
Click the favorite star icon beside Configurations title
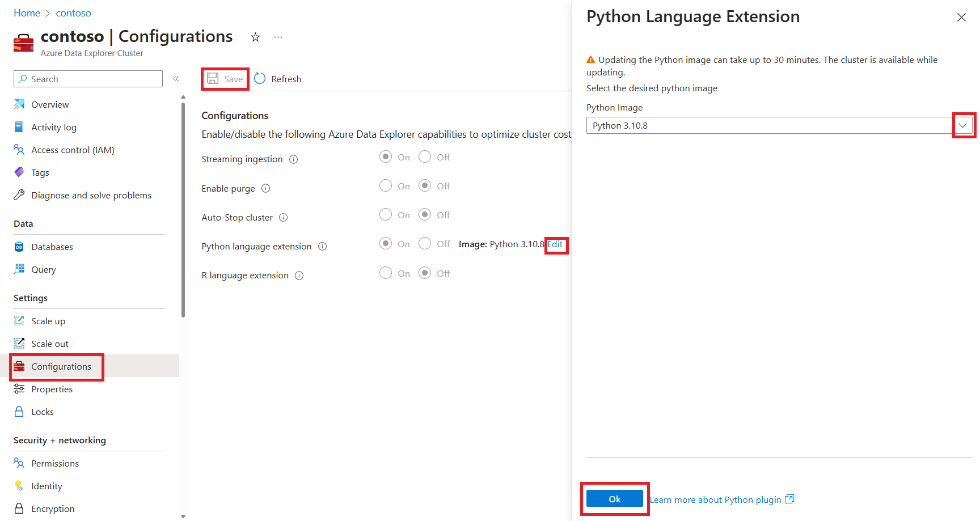pos(255,37)
